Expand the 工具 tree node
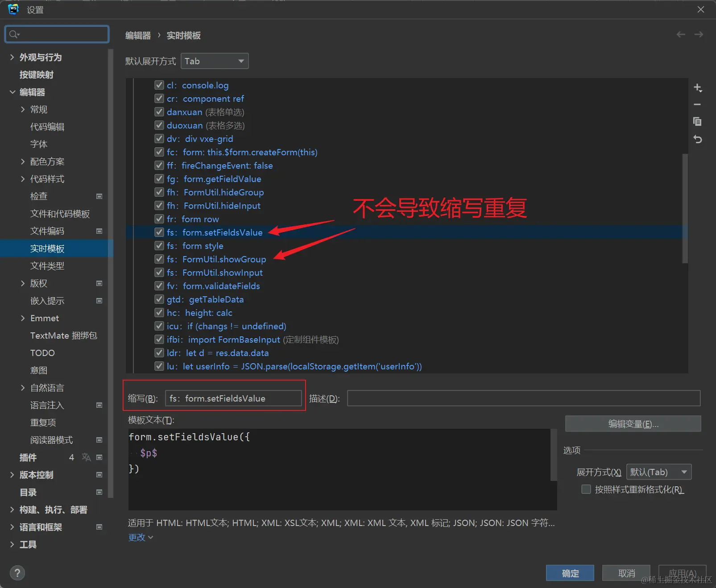This screenshot has height=588, width=716. [x=12, y=544]
